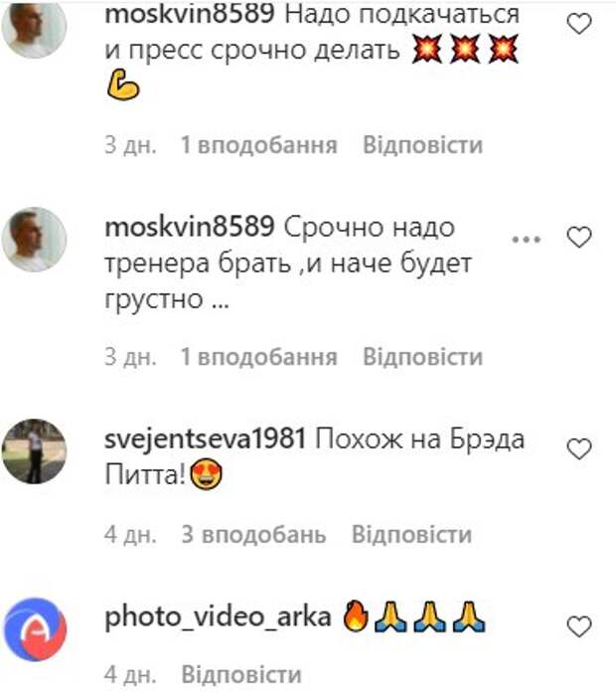Viewport: 616px width, 696px height.
Task: Like the photo_video_arka emoji comment
Action: pyautogui.click(x=579, y=625)
